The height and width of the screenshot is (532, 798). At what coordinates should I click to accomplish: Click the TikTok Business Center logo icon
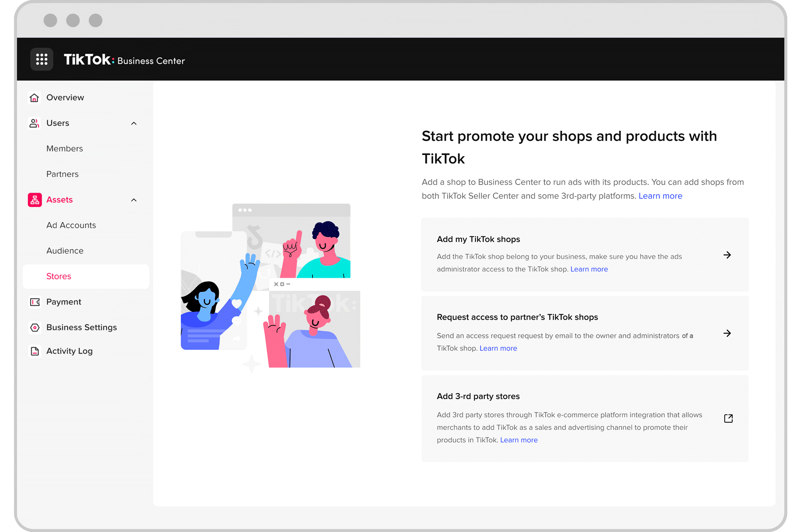point(41,59)
